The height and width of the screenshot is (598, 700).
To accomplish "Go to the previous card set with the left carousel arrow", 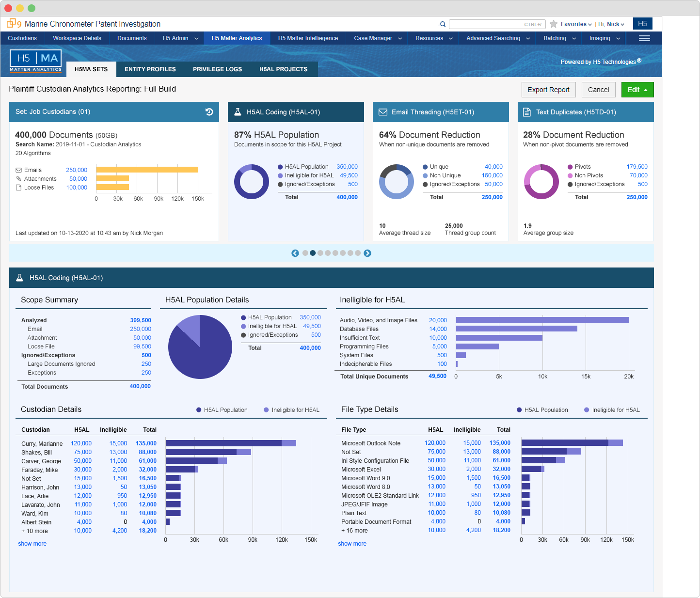I will point(295,253).
